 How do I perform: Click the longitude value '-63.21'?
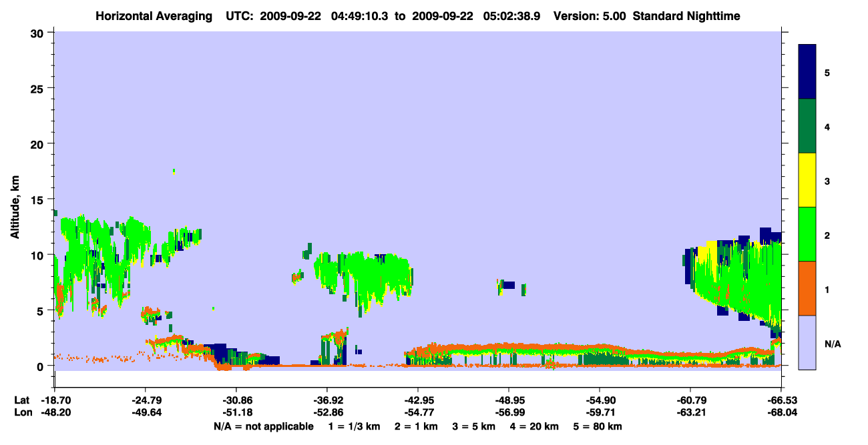[690, 412]
